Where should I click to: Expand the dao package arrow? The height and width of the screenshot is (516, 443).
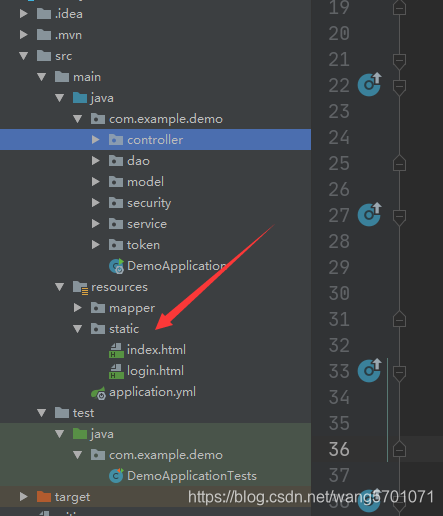[96, 161]
